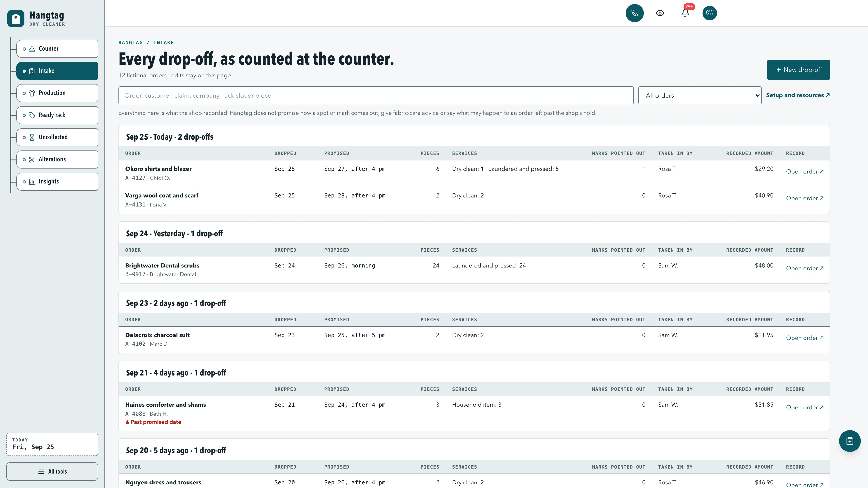Click the Sep 21 · 4 days ago heading
The height and width of the screenshot is (488, 868).
click(x=176, y=373)
